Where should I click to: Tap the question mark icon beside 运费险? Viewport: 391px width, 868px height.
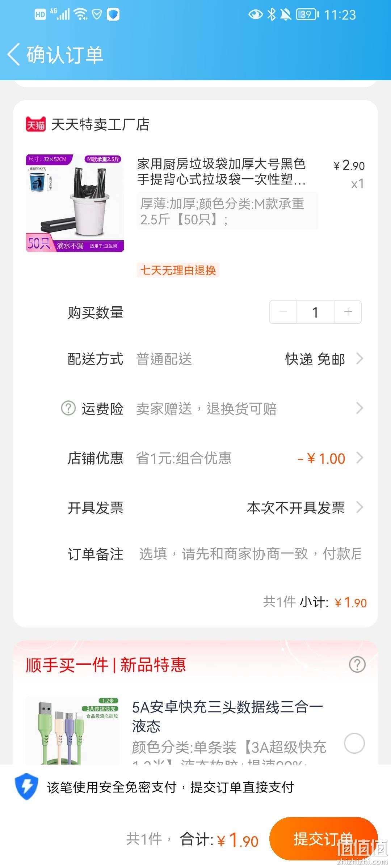click(68, 408)
